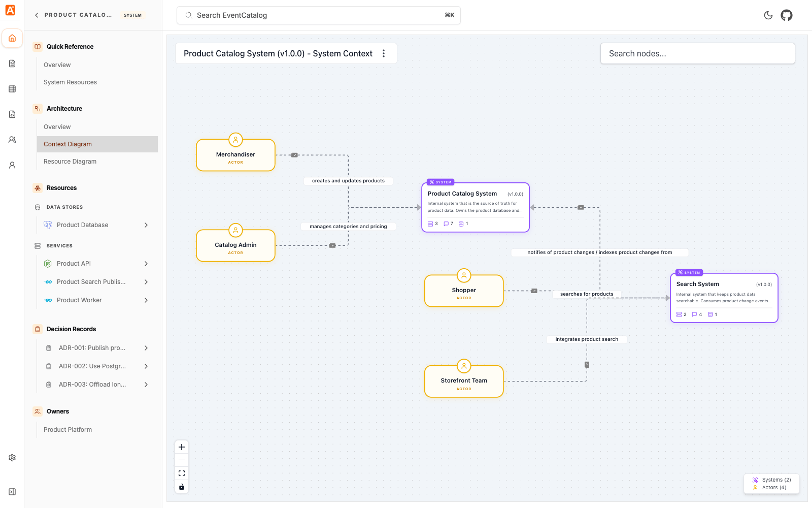Image resolution: width=812 pixels, height=508 pixels.
Task: Click the Resources section icon
Action: [x=38, y=188]
